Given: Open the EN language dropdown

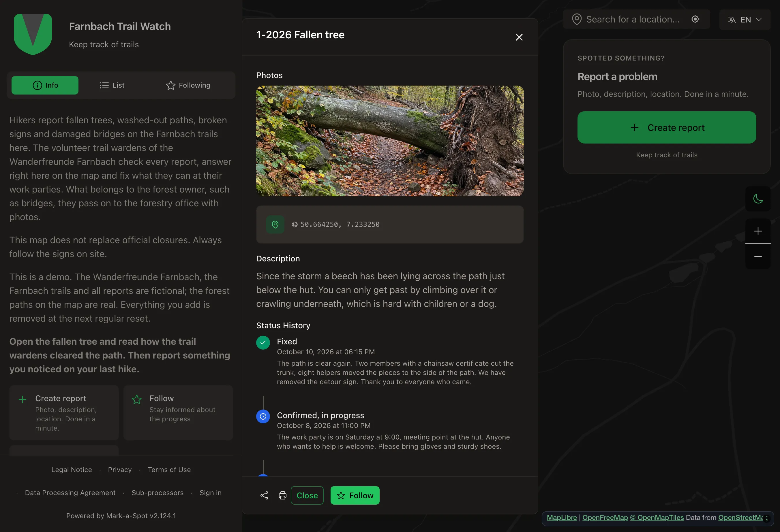Looking at the screenshot, I should (x=745, y=20).
